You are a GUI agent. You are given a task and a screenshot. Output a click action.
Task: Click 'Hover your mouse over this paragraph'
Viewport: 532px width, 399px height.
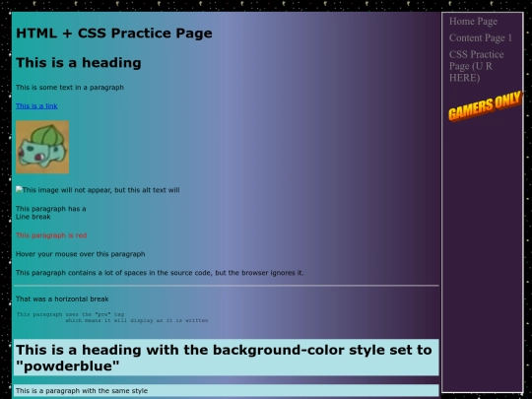tap(81, 254)
